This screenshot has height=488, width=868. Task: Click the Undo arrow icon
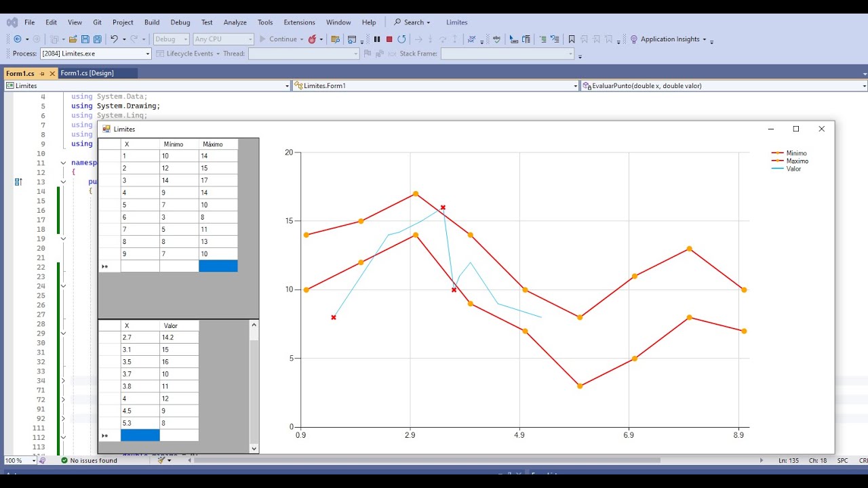click(114, 39)
